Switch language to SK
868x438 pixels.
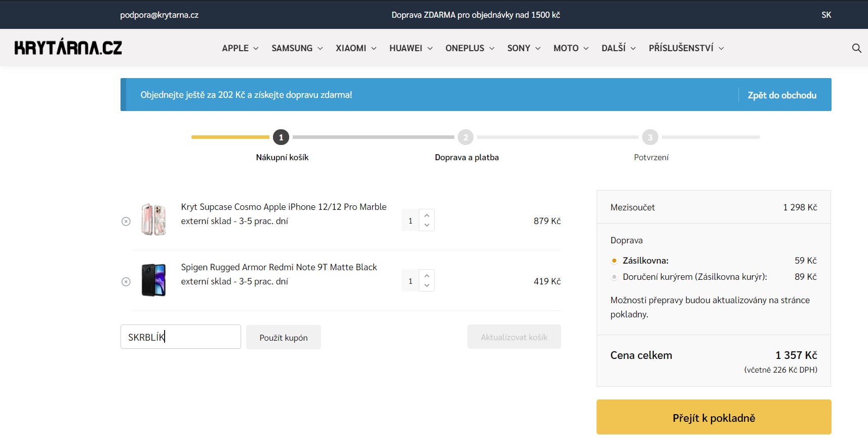(826, 15)
